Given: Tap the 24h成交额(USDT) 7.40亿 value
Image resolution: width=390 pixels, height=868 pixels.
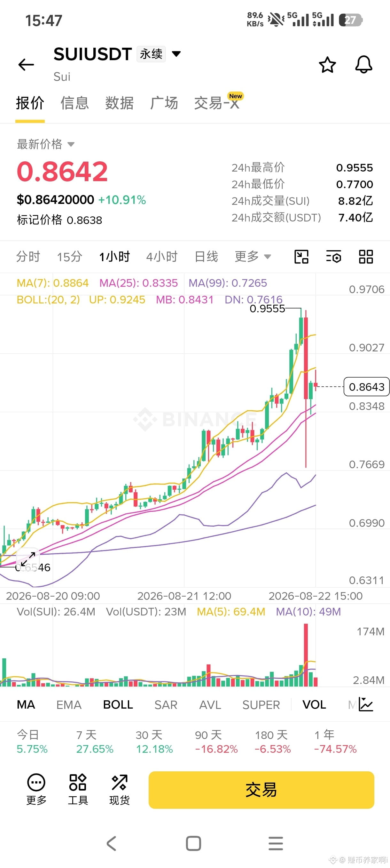Looking at the screenshot, I should [x=355, y=218].
